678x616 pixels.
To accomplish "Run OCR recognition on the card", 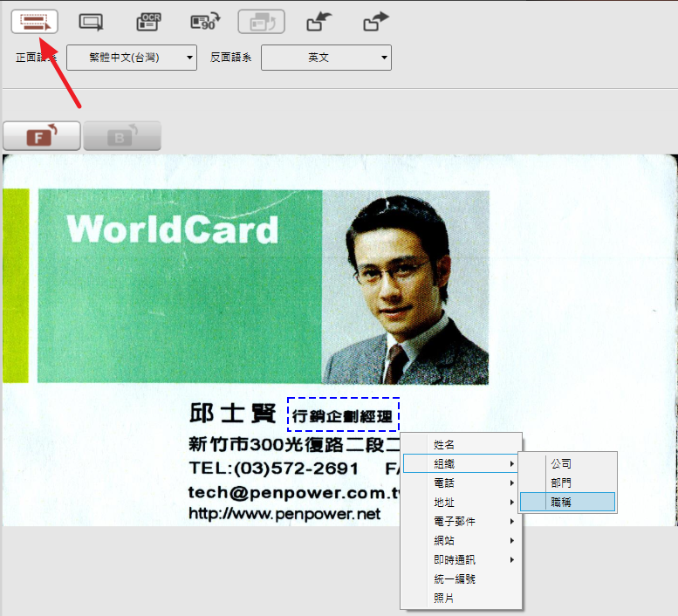I will coord(149,22).
